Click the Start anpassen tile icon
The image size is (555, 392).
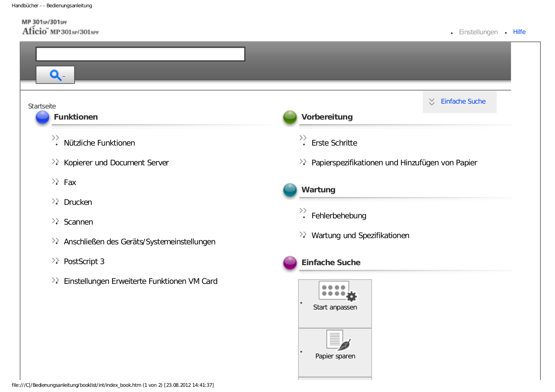point(338,291)
